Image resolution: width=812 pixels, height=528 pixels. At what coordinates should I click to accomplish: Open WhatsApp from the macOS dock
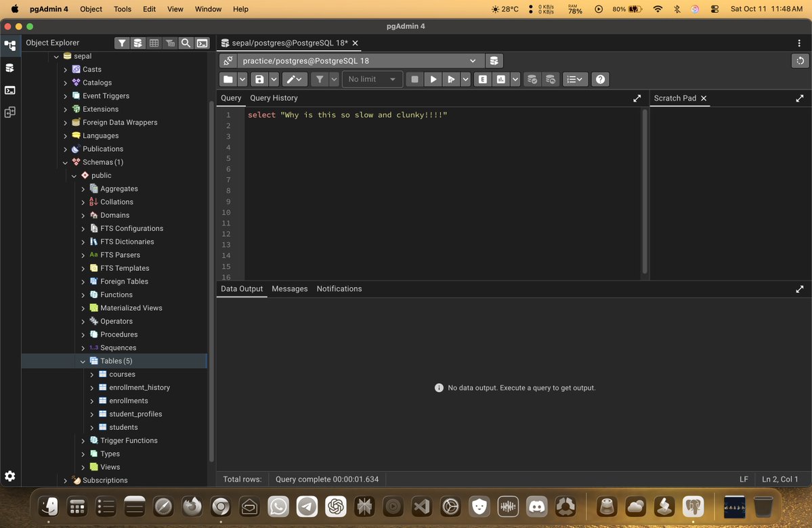pos(278,506)
